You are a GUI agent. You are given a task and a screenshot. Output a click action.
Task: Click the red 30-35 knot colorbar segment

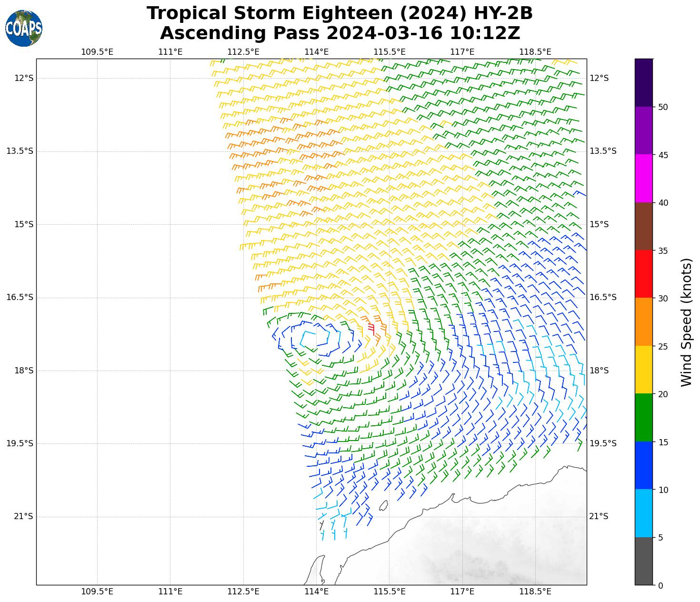coord(643,274)
